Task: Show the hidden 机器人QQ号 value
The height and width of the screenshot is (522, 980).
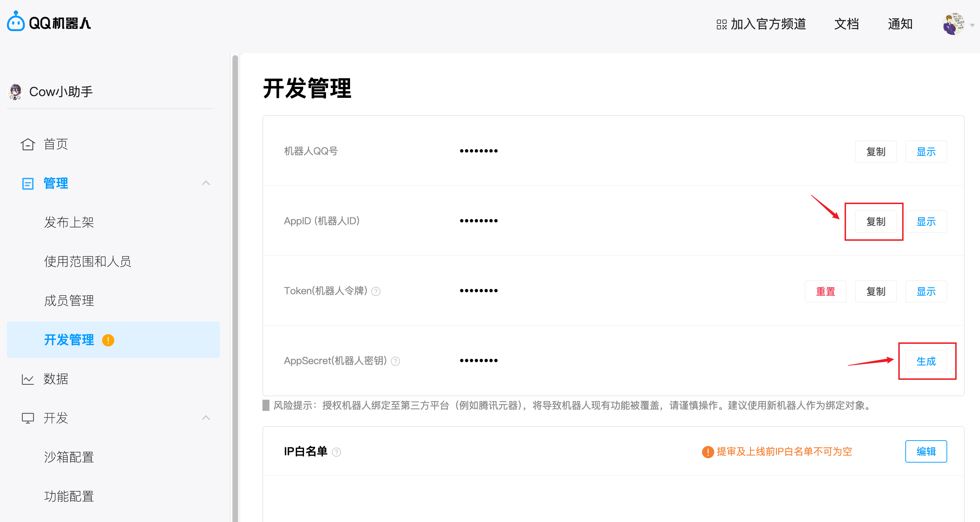Action: pos(926,152)
